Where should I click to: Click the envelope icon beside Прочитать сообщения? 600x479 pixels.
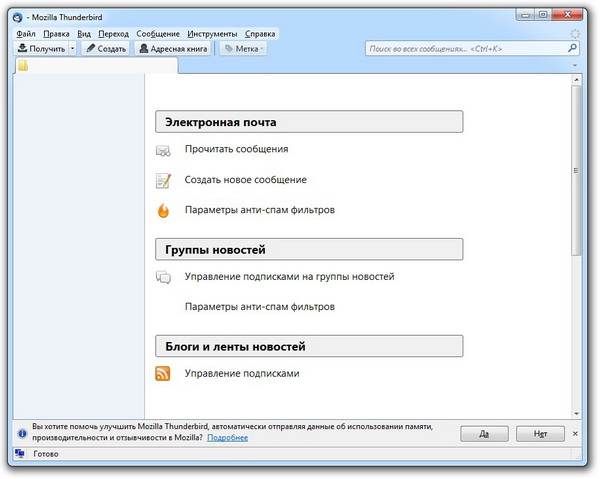pos(163,150)
